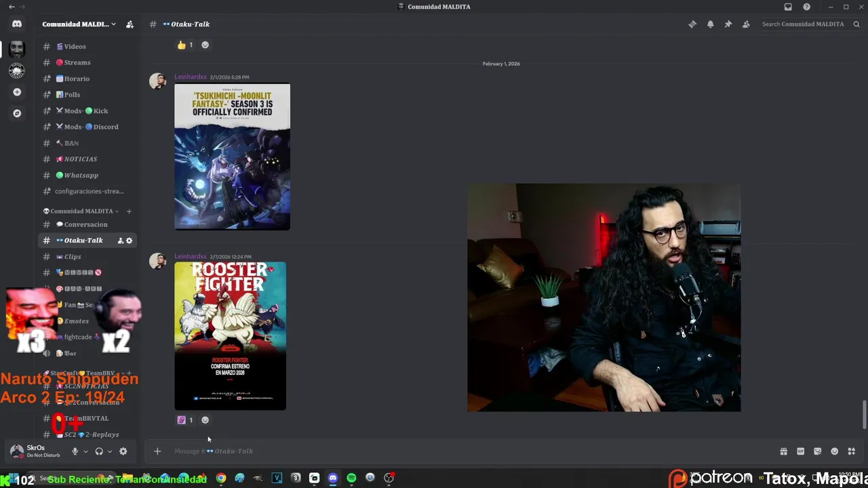
Task: Show pinned messages pin icon
Action: point(728,24)
